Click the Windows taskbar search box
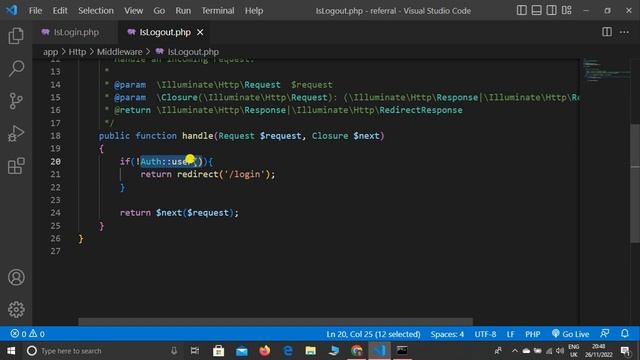640x360 pixels. click(x=102, y=351)
